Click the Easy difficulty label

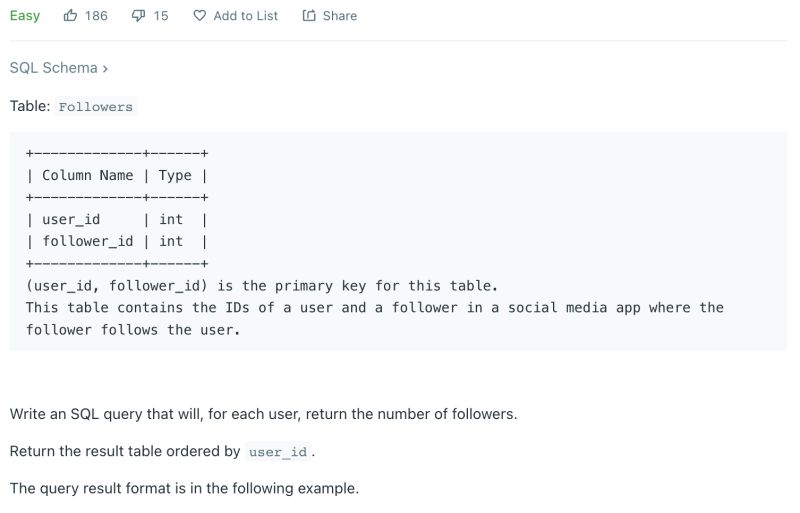click(24, 16)
